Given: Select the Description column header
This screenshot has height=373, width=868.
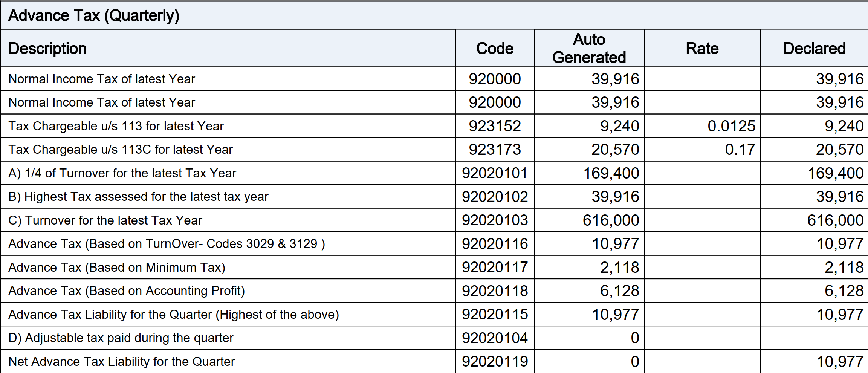Looking at the screenshot, I should point(47,49).
